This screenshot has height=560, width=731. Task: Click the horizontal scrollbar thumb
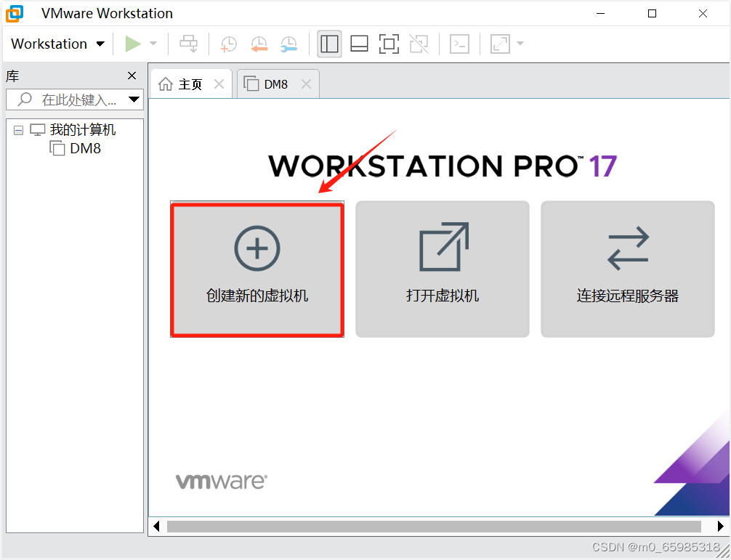click(x=434, y=527)
